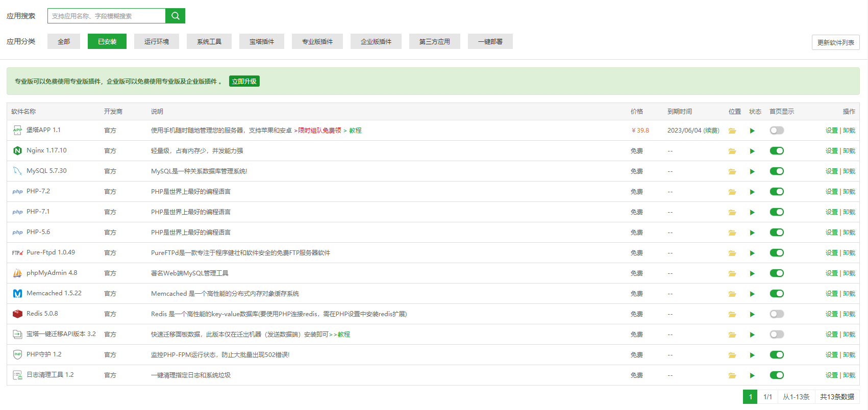Enable homepage display for 宝塔一键迁移API版本 3.2
Viewport: 868px width, 410px height.
(777, 335)
